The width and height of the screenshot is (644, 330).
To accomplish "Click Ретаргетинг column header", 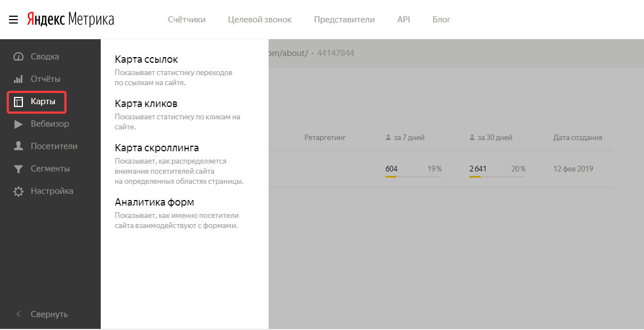I will tap(325, 137).
